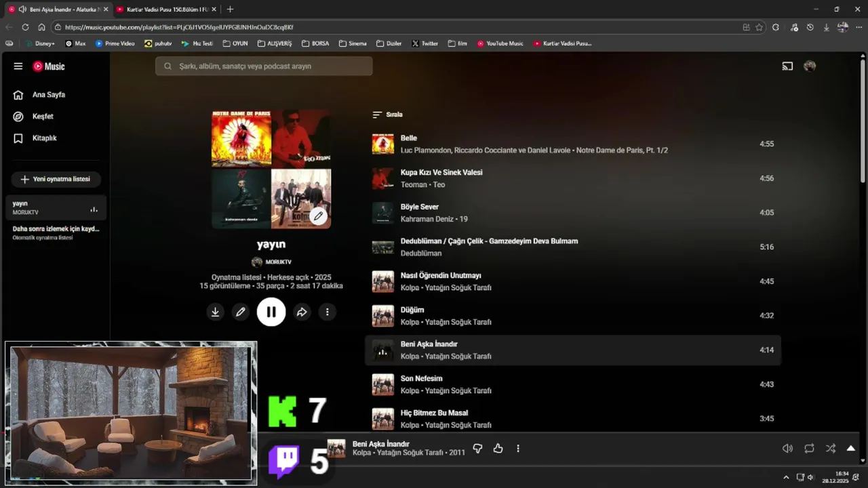Open the account avatar menu

pos(810,66)
